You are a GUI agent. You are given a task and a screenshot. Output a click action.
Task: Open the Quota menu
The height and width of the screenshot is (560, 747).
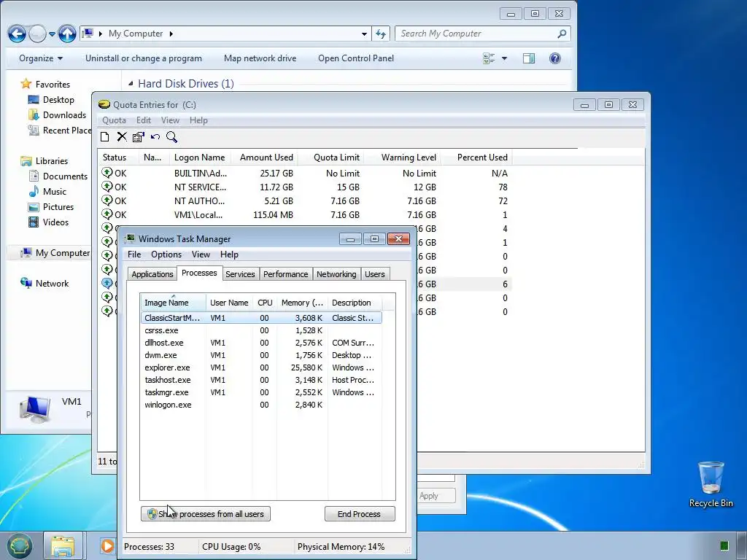[x=114, y=120]
